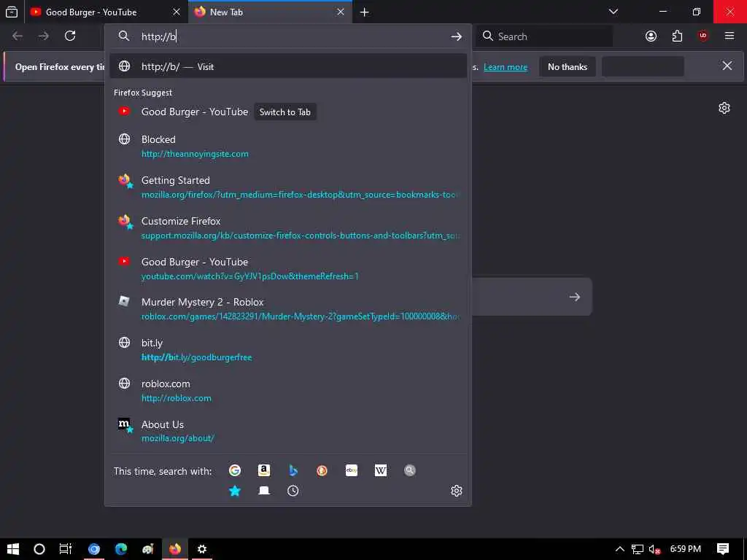This screenshot has width=747, height=560.
Task: Open the Action Center notifications icon
Action: coord(723,549)
